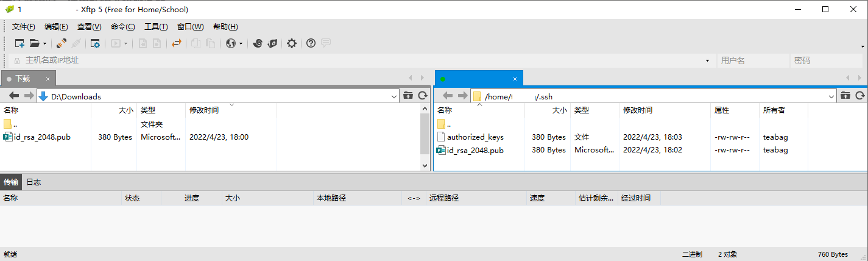Click the toolbar play button icon
The image size is (868, 261).
pyautogui.click(x=115, y=43)
